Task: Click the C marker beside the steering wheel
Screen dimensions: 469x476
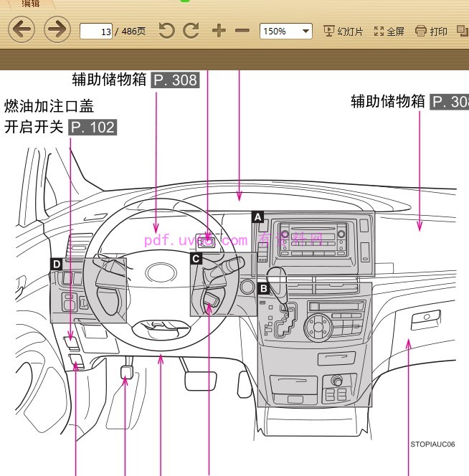Action: 196,260
